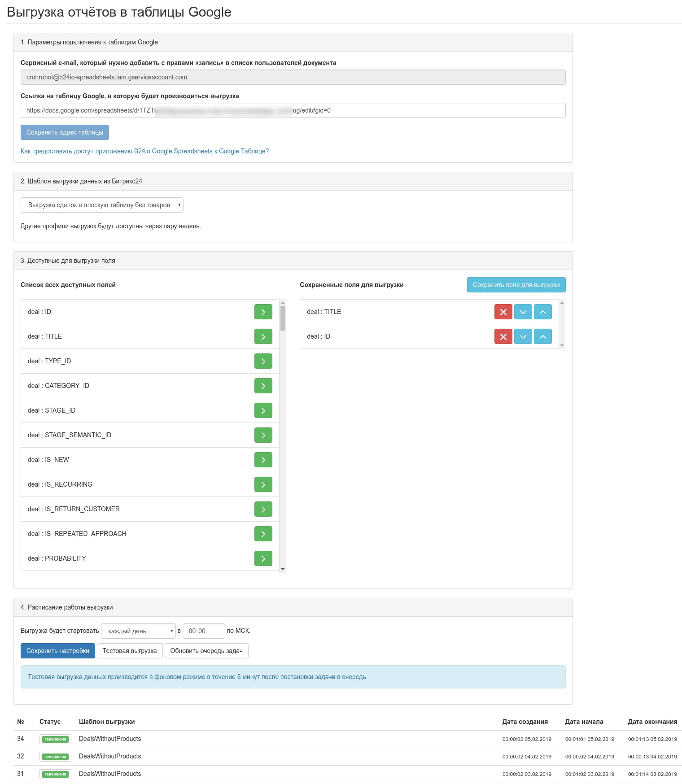Click 'Дата начала' column header

[584, 722]
